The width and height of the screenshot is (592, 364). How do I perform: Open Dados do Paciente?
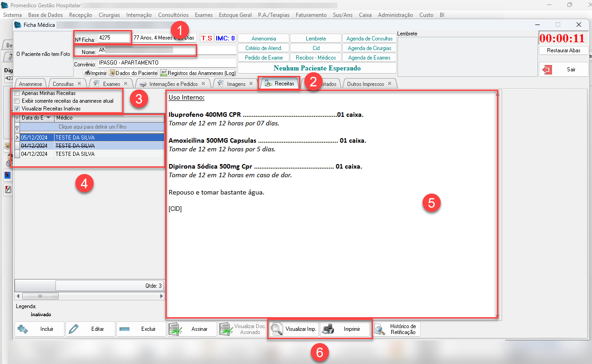133,73
